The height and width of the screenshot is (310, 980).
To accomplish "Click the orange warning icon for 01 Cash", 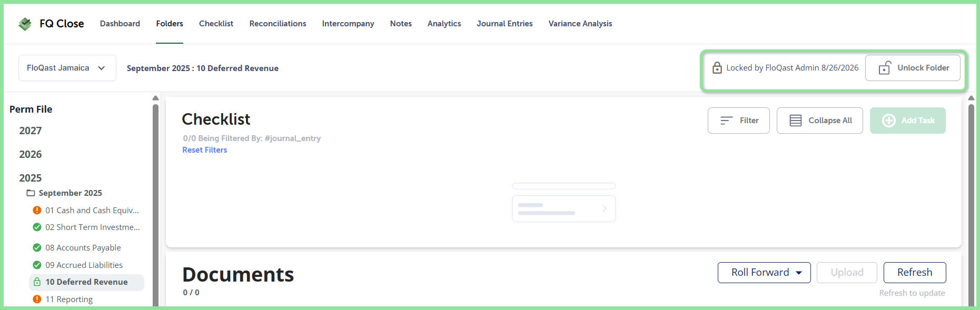I will click(37, 211).
